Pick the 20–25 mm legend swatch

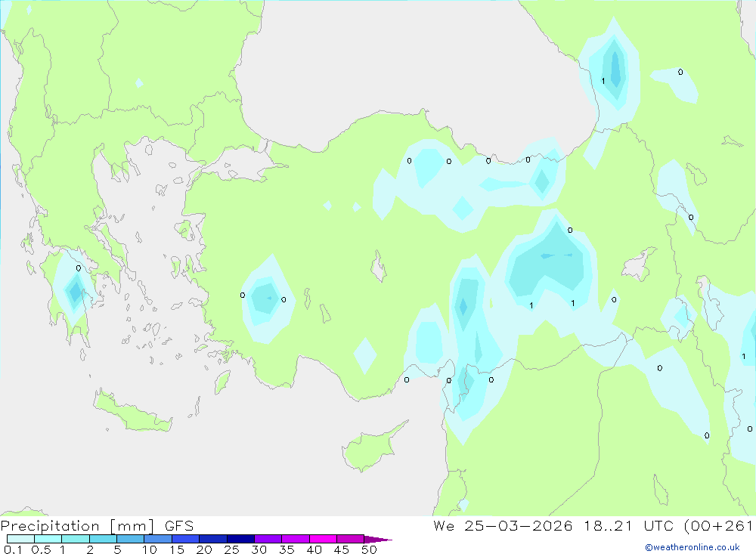[212, 539]
